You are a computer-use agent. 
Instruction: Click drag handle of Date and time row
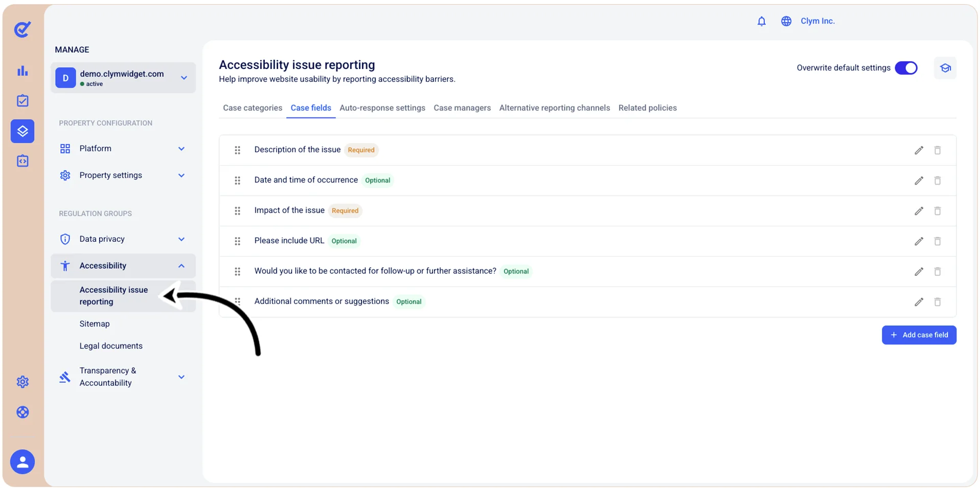coord(237,180)
